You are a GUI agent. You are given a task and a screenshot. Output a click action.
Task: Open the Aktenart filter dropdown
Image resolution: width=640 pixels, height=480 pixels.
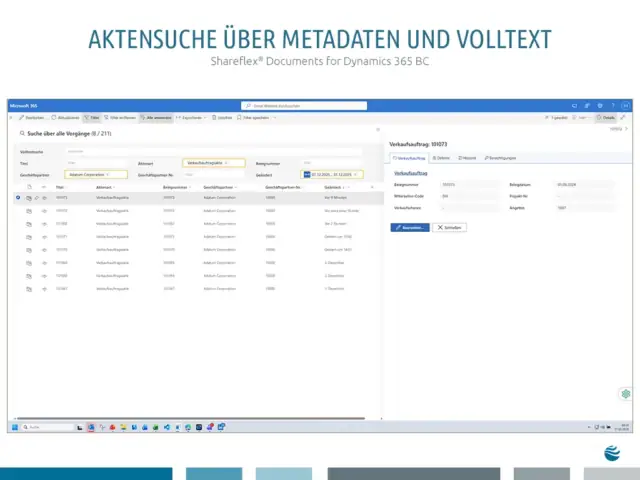click(x=214, y=163)
